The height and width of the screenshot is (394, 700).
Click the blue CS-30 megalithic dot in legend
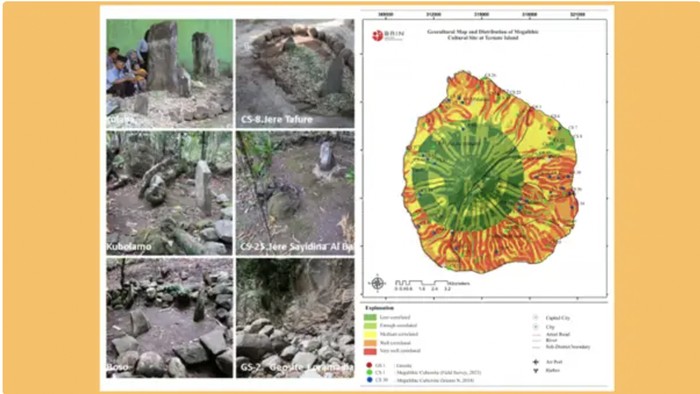pyautogui.click(x=369, y=380)
